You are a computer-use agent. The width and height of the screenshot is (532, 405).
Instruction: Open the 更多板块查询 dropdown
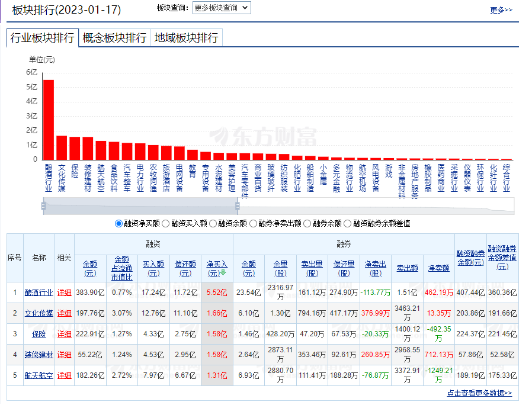click(x=222, y=8)
